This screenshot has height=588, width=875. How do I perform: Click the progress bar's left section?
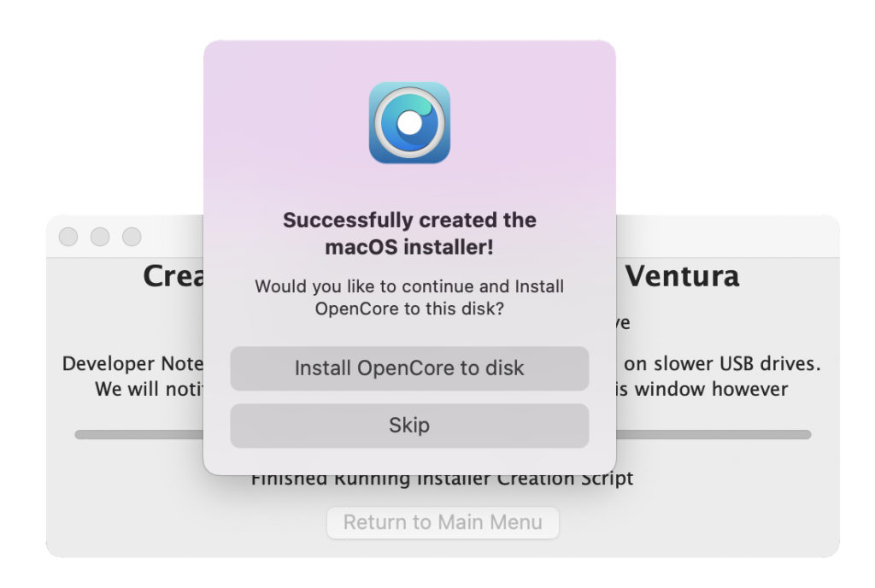click(x=139, y=434)
